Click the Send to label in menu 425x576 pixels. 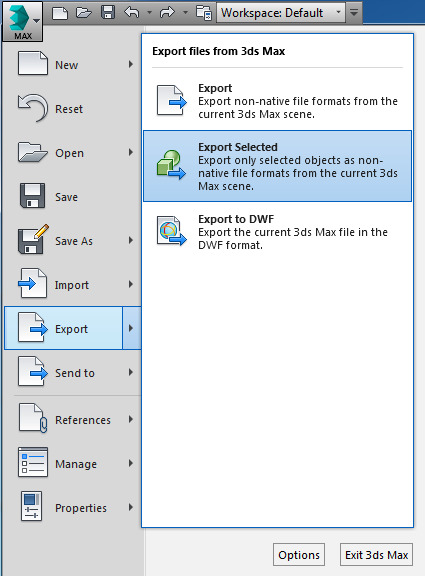(x=75, y=373)
